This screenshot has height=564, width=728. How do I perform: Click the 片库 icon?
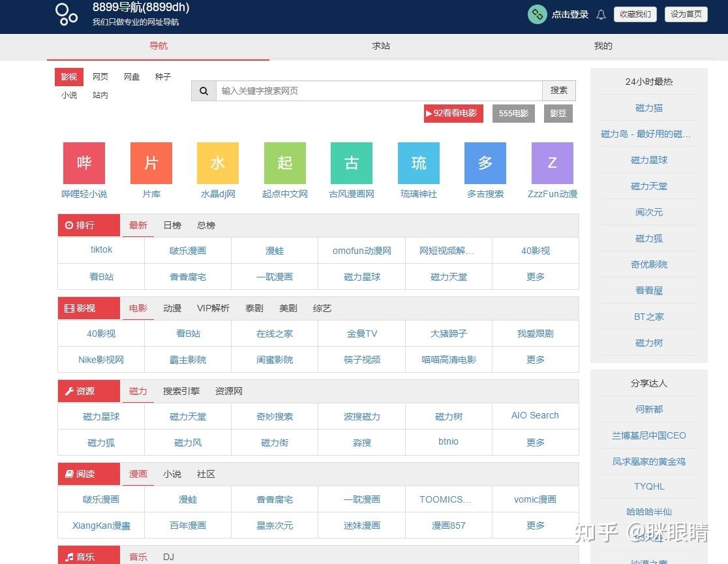pos(151,163)
